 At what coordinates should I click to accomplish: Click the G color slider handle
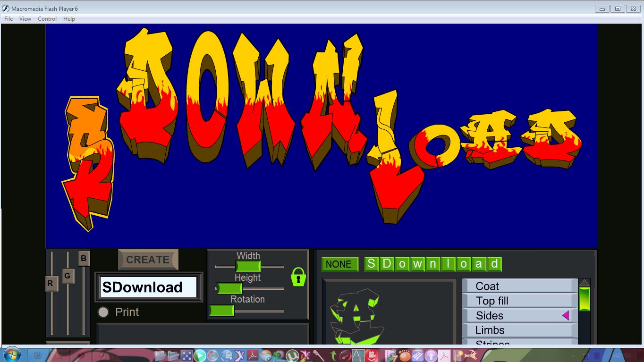click(68, 276)
